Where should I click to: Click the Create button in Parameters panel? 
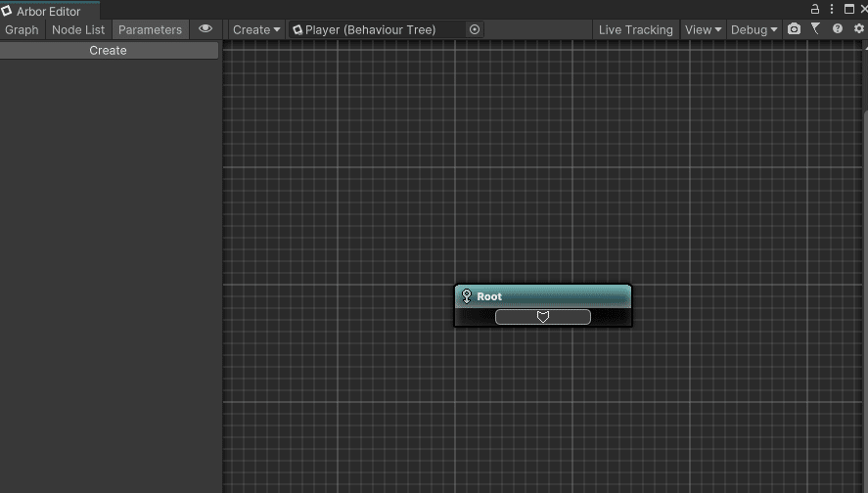pyautogui.click(x=108, y=50)
